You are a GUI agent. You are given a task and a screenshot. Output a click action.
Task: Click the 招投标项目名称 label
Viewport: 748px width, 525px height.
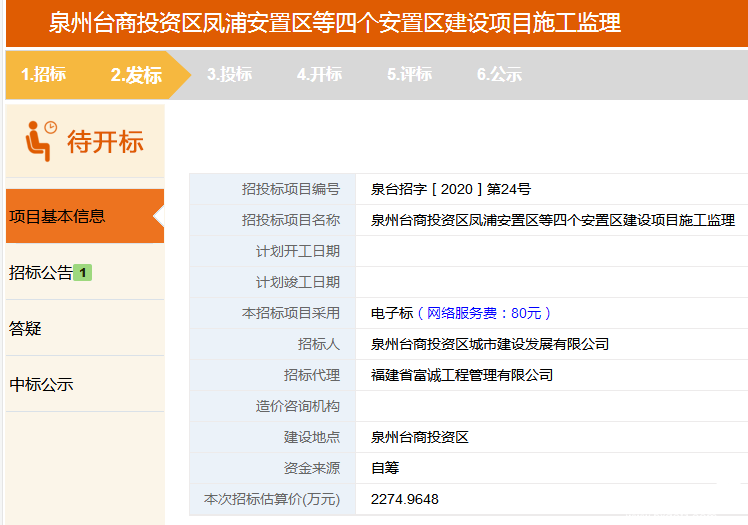click(x=291, y=220)
